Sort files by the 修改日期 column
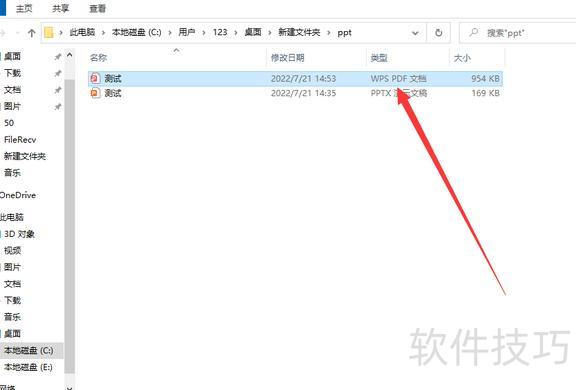 click(x=288, y=58)
